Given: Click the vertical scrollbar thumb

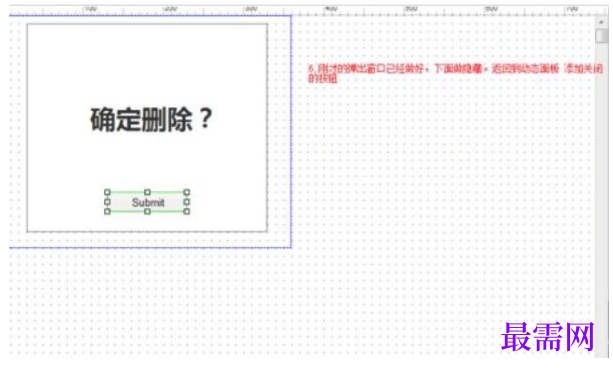Looking at the screenshot, I should tap(601, 36).
